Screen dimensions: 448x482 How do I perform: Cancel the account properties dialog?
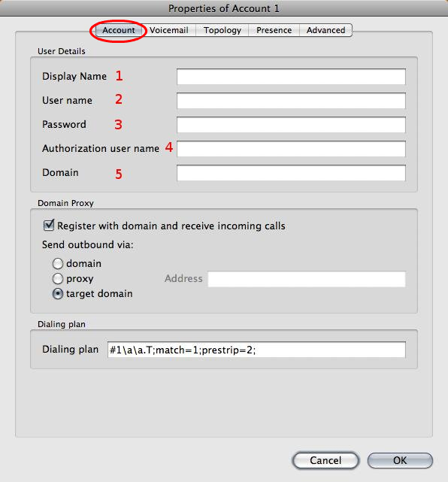click(x=325, y=460)
